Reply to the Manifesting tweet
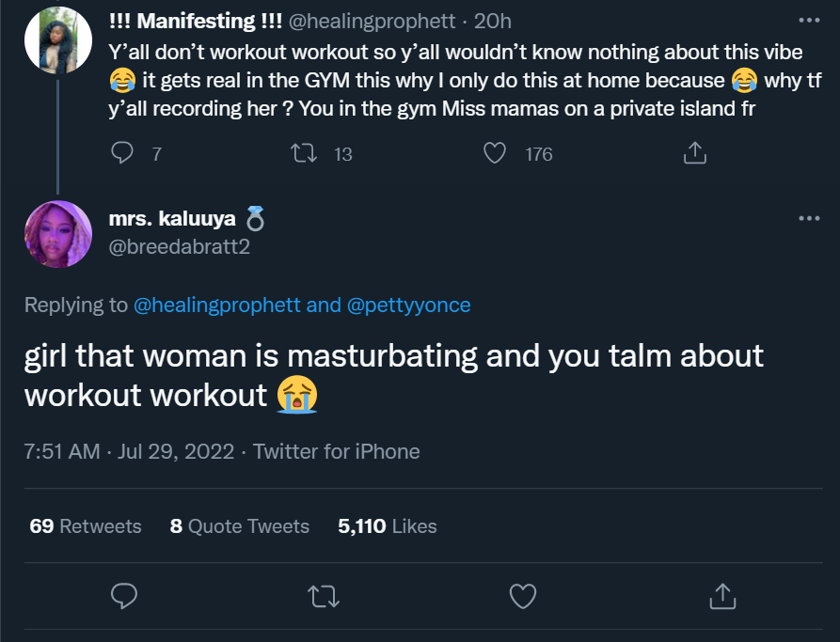This screenshot has height=642, width=840. pos(123,153)
